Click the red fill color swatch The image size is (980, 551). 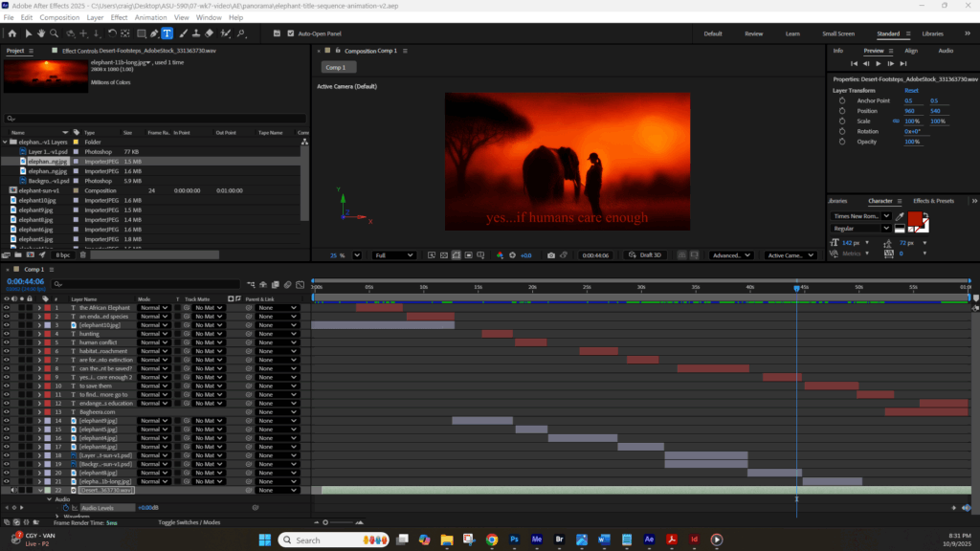tap(914, 219)
